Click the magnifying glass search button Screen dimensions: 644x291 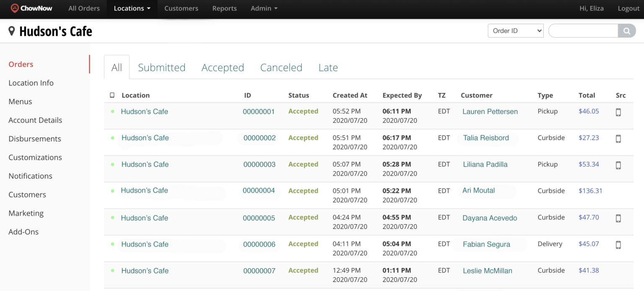(626, 31)
